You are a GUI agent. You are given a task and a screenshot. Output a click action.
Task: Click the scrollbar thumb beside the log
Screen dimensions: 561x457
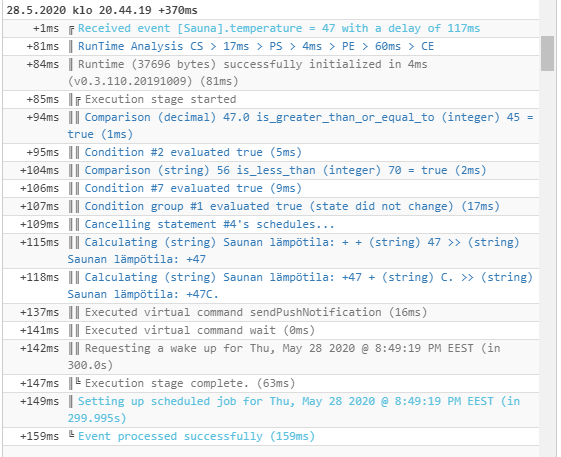[x=547, y=53]
